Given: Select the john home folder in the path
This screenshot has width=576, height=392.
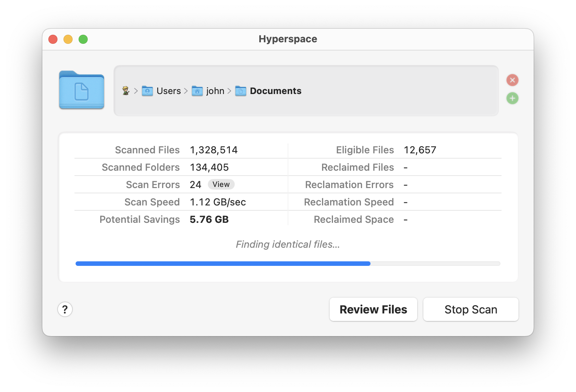Looking at the screenshot, I should pyautogui.click(x=208, y=91).
